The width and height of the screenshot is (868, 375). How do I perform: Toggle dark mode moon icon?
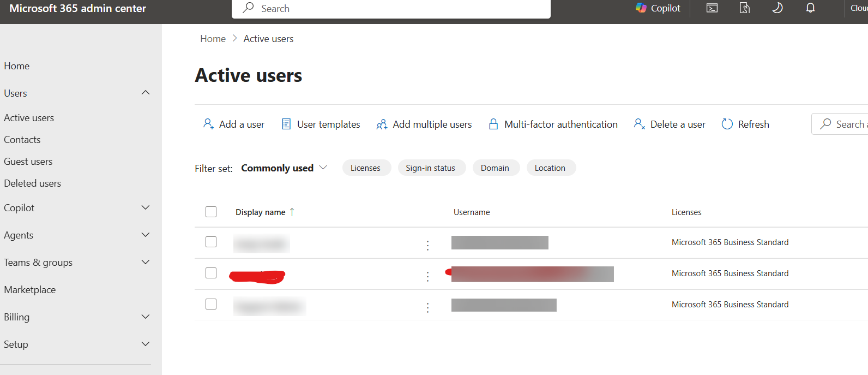[777, 8]
